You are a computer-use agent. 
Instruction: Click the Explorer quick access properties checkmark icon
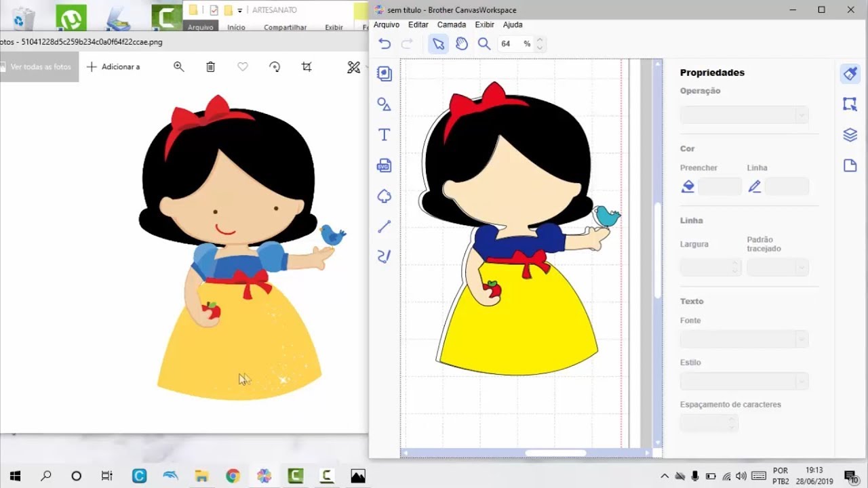(214, 10)
